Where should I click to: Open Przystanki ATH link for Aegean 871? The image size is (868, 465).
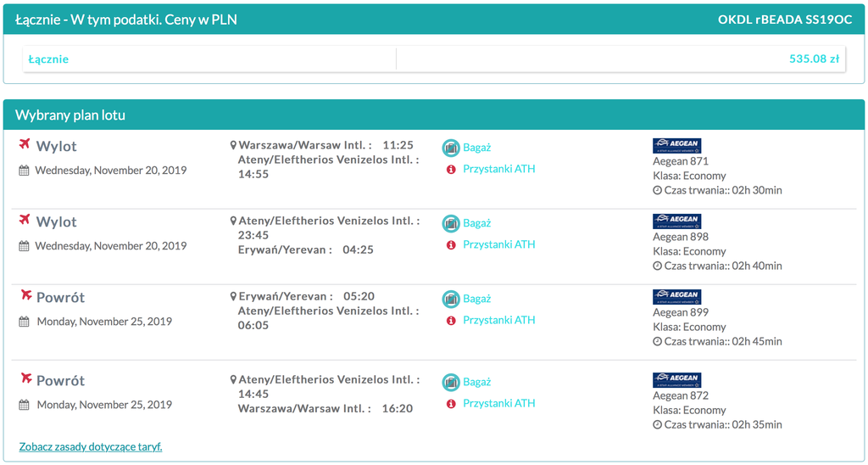pos(499,169)
